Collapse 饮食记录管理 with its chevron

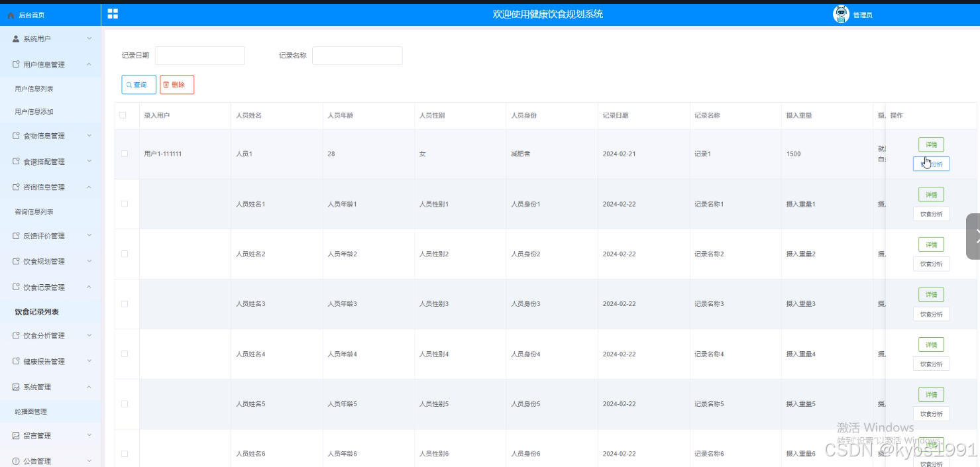point(89,287)
